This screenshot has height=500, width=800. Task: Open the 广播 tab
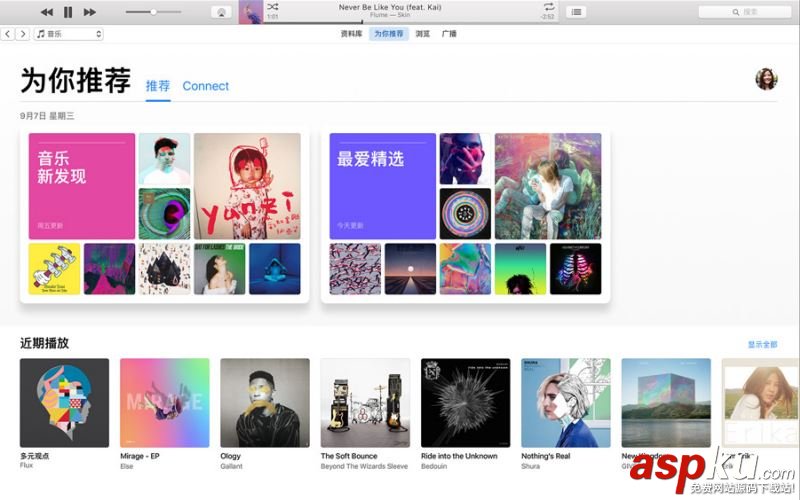pyautogui.click(x=449, y=34)
